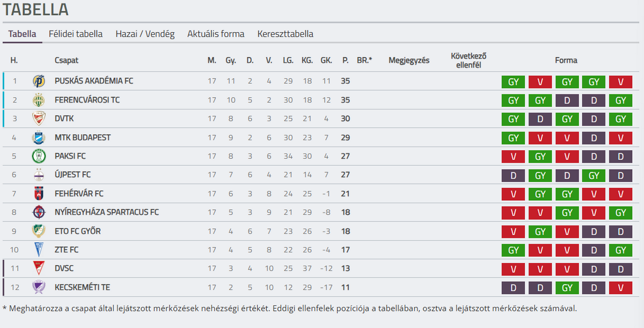The width and height of the screenshot is (644, 328).
Task: Click the Puskás Akadémia FC team crest
Action: coord(39,81)
